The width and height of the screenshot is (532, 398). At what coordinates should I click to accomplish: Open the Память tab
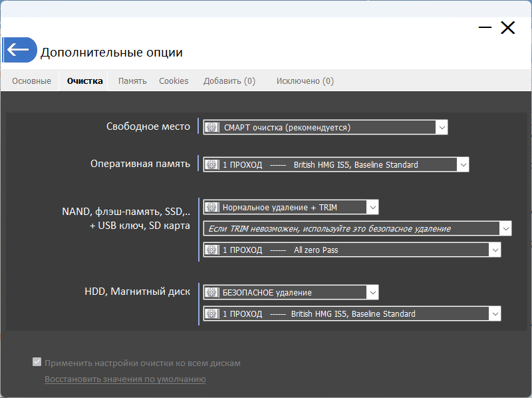(x=132, y=81)
